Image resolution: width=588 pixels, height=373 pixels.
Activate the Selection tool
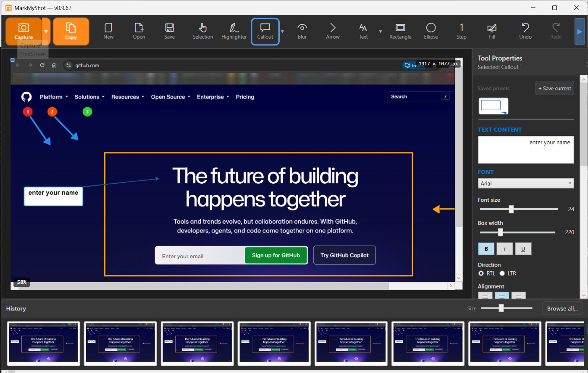click(203, 31)
